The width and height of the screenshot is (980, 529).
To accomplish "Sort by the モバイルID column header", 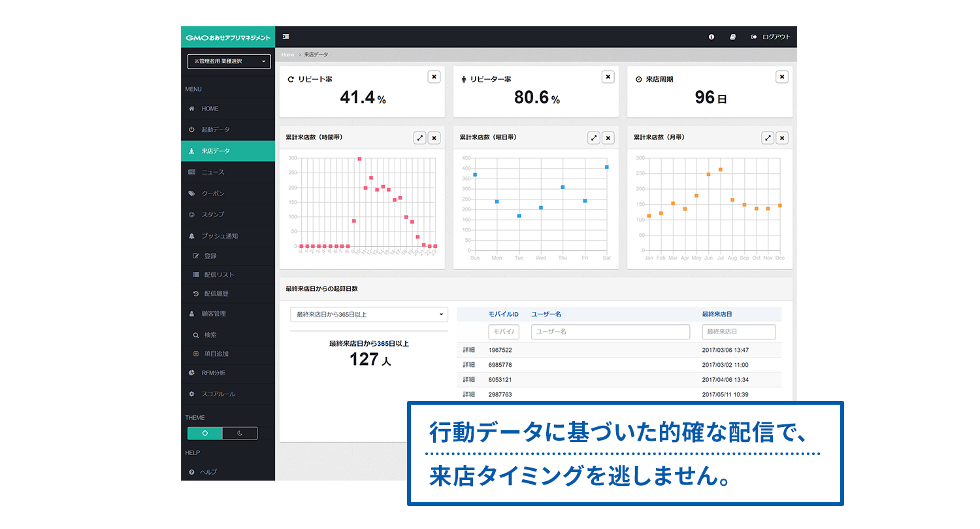I will coord(503,315).
